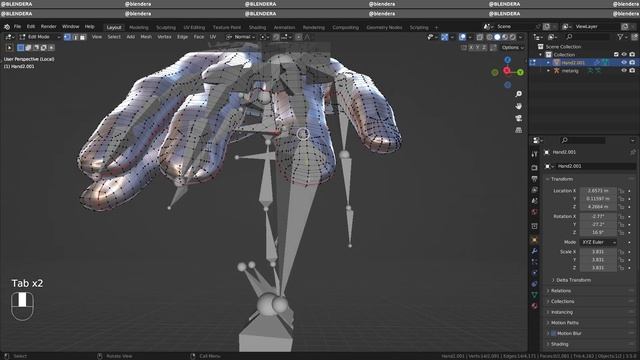Open the viewport Select menu

pos(114,37)
